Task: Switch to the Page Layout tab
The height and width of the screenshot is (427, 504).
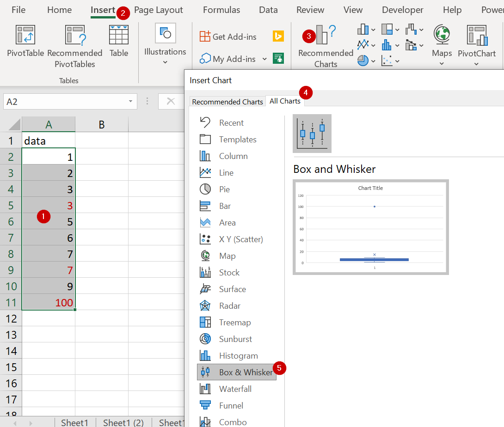Action: [158, 10]
